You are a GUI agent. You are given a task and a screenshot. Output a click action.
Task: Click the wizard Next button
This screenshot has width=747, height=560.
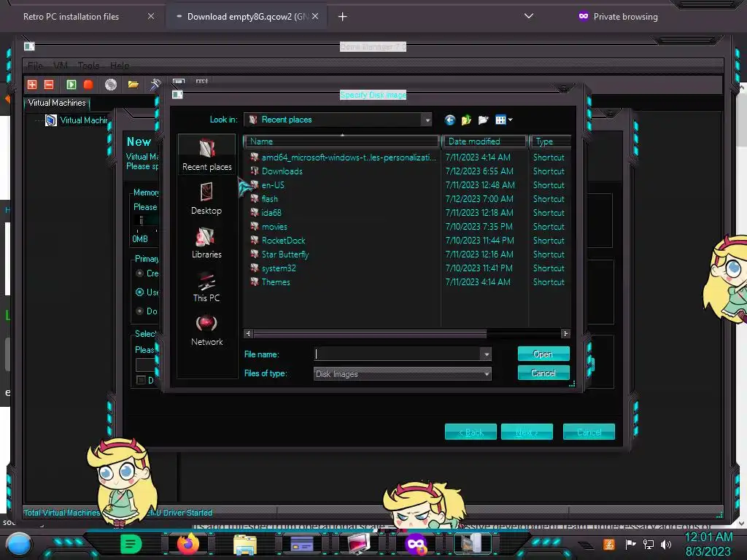coord(527,432)
